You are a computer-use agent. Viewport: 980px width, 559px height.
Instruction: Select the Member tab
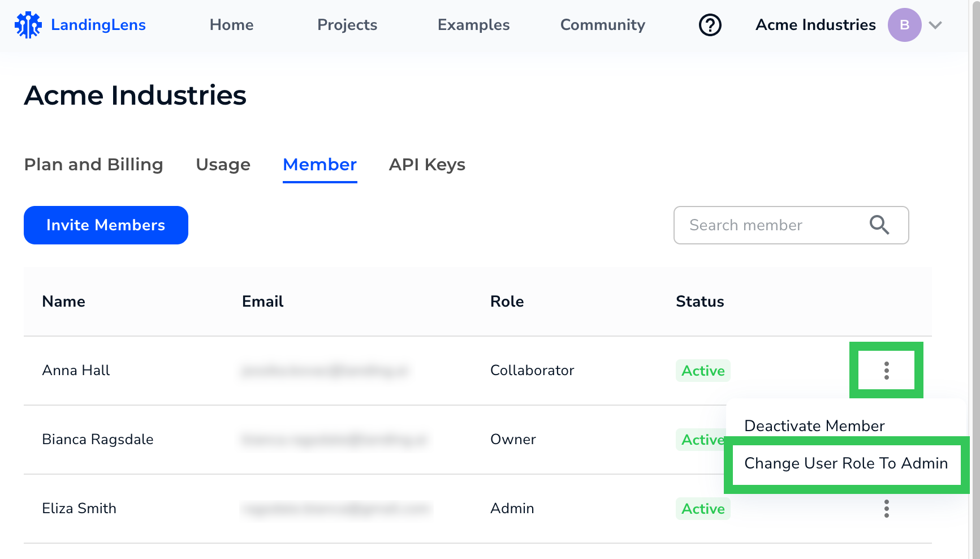tap(320, 165)
